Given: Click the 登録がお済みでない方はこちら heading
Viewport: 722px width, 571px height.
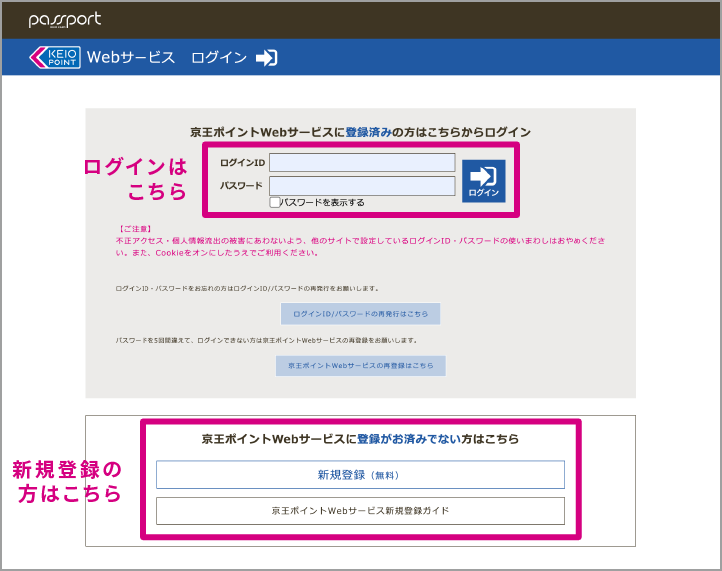Looking at the screenshot, I should tap(360, 439).
